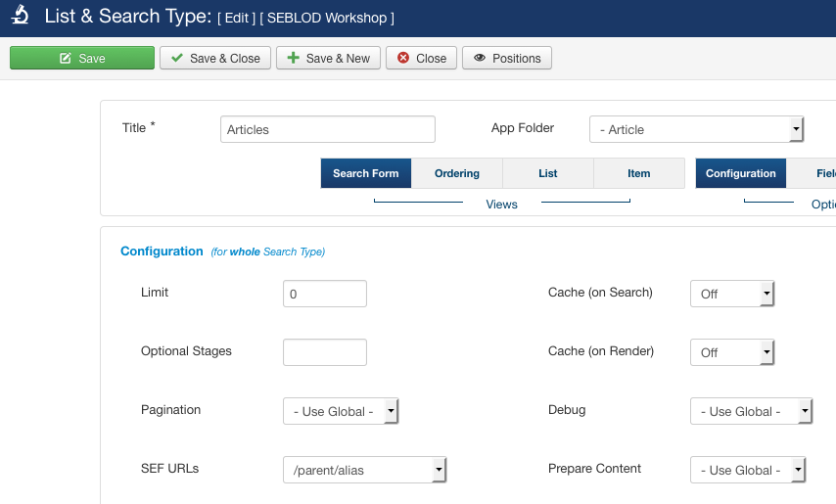Click the Configuration section heading
Viewport: 836px width, 504px height.
pyautogui.click(x=162, y=251)
